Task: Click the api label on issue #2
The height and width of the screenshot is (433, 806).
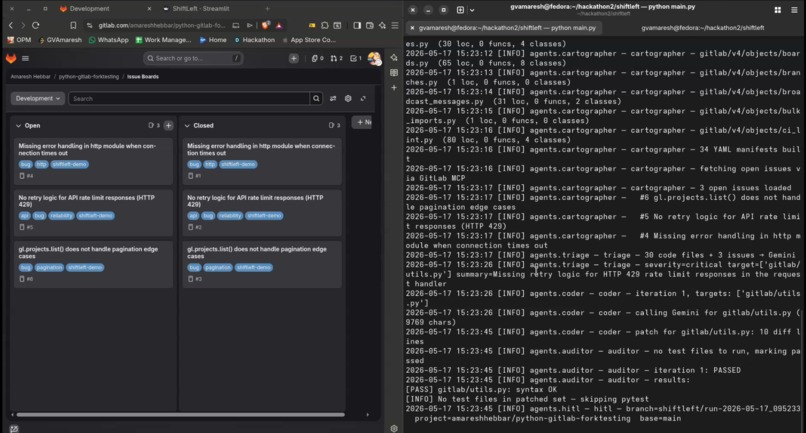Action: coord(193,216)
